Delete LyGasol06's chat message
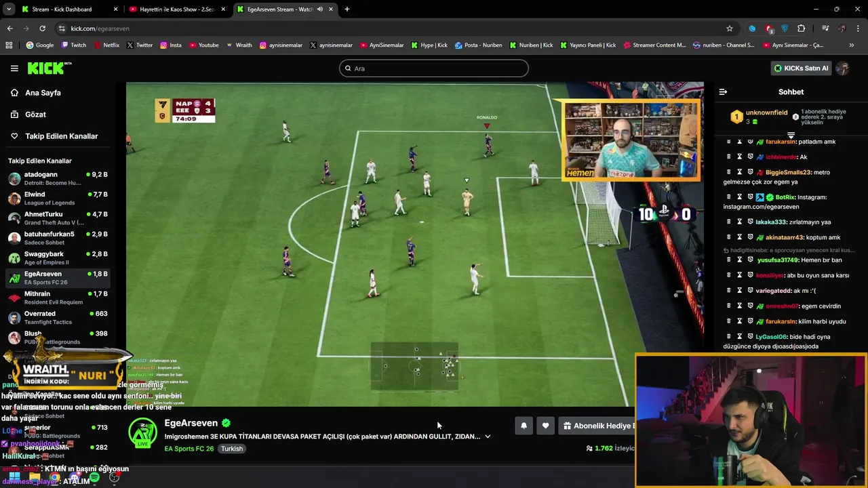Screen dimensions: 868x488 point(729,336)
